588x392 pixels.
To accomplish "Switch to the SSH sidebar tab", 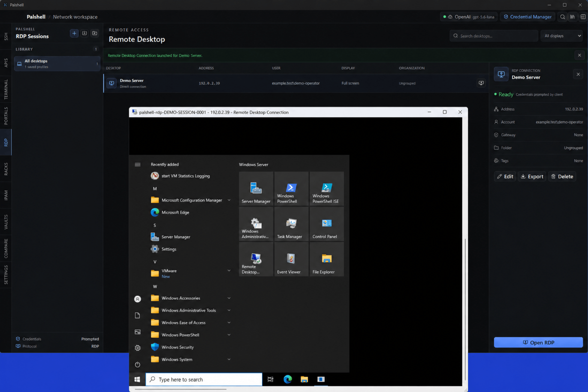I will pyautogui.click(x=6, y=36).
